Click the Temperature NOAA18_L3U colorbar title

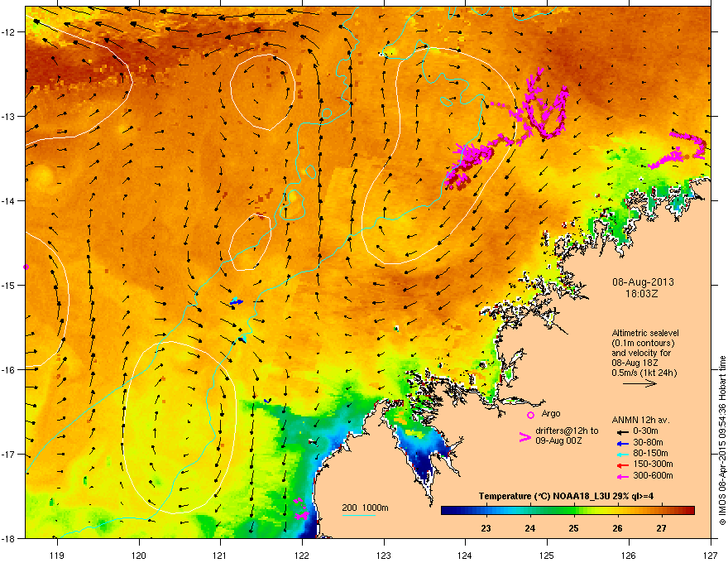click(566, 496)
